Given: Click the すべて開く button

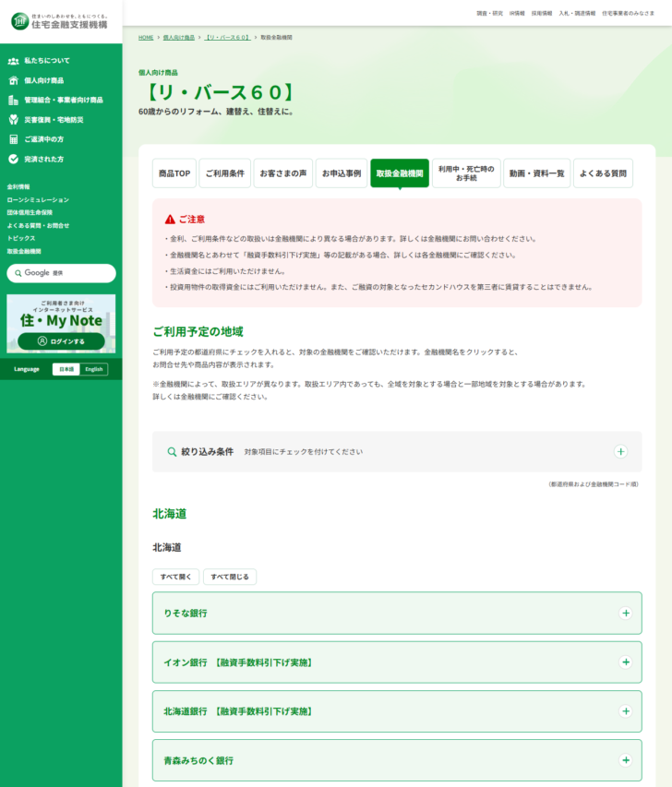Looking at the screenshot, I should pos(175,577).
